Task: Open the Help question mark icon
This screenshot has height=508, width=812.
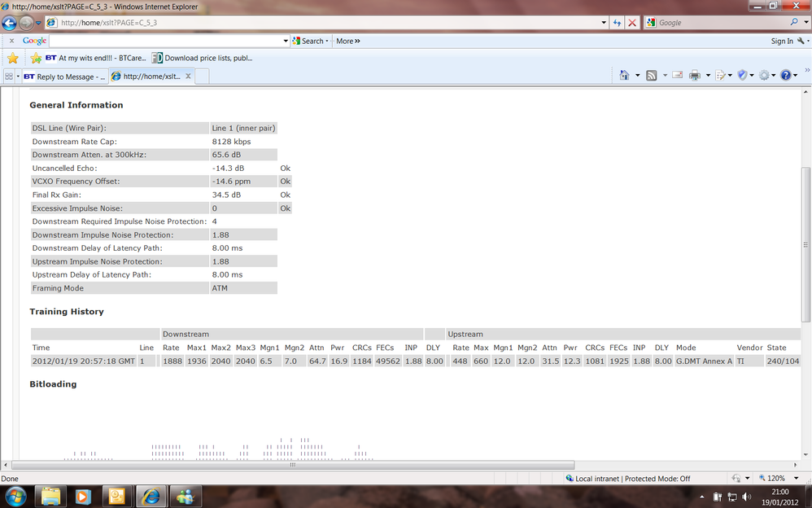Action: (786, 76)
